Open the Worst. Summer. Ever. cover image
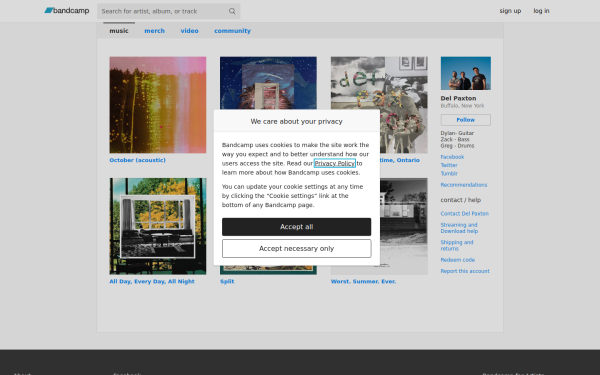The image size is (600, 375). point(404,226)
